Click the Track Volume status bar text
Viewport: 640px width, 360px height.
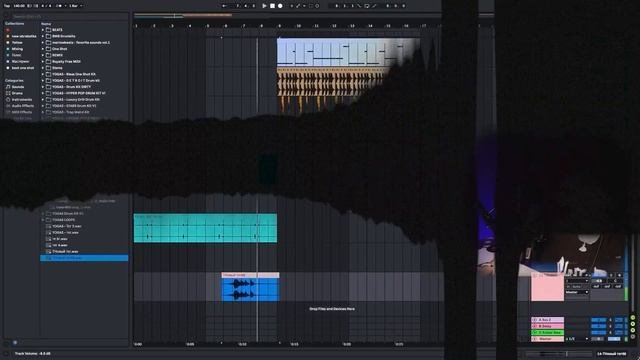[x=33, y=354]
